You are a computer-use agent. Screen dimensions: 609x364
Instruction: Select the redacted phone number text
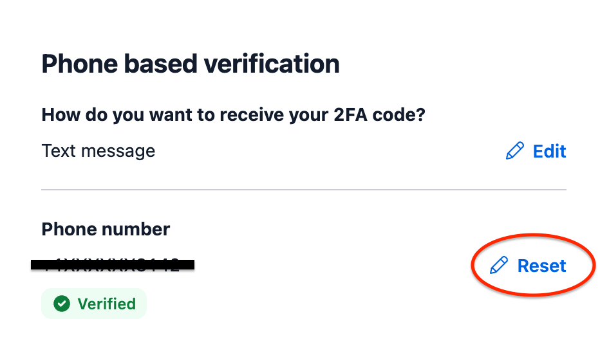pyautogui.click(x=111, y=265)
